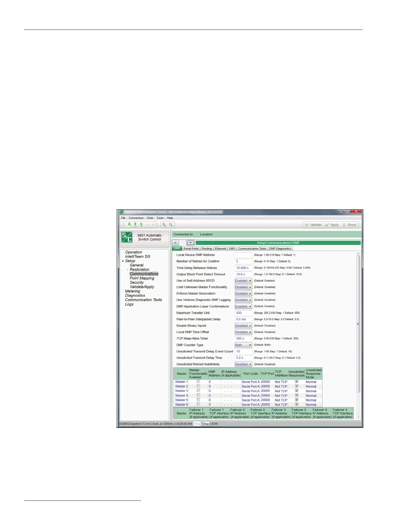Switch to the DNP Diagnostics tab
This screenshot has height=532, width=411.
coord(280,249)
